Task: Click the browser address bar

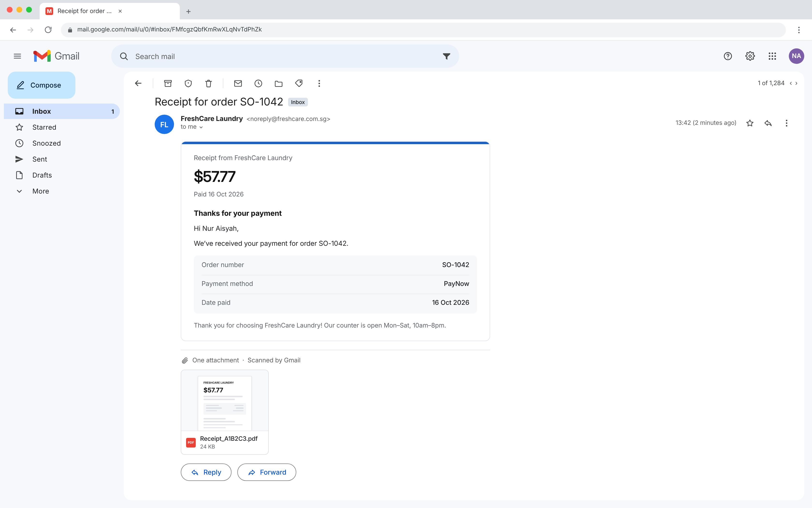Action: click(x=423, y=30)
